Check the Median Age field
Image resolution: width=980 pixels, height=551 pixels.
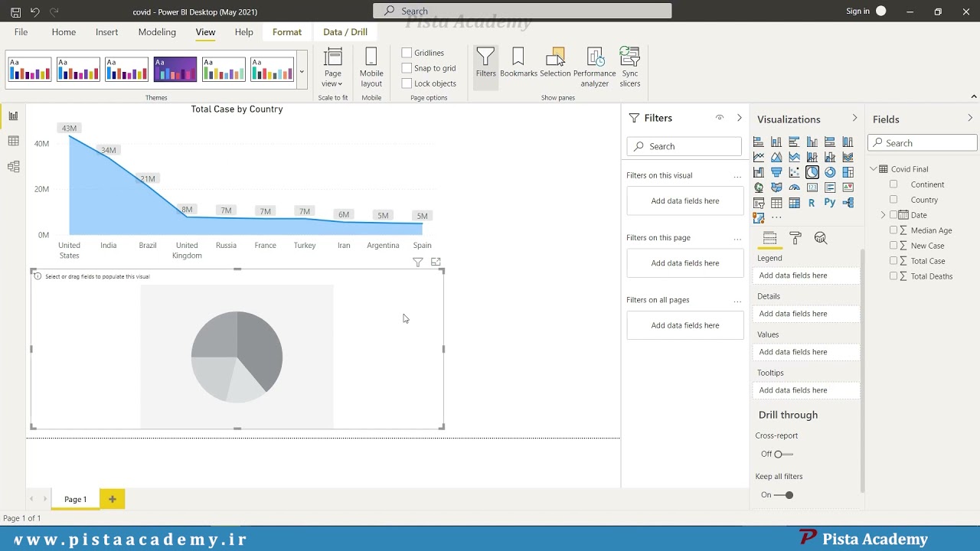click(x=893, y=230)
